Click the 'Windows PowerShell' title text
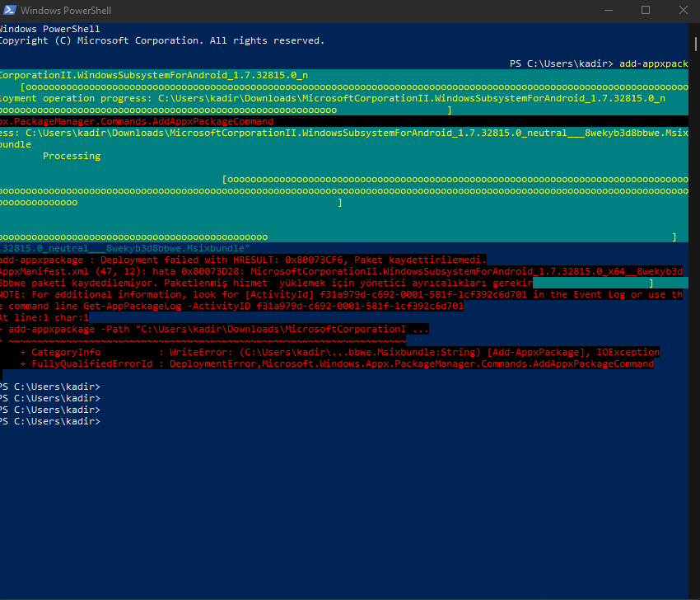This screenshot has width=700, height=600. click(x=66, y=10)
